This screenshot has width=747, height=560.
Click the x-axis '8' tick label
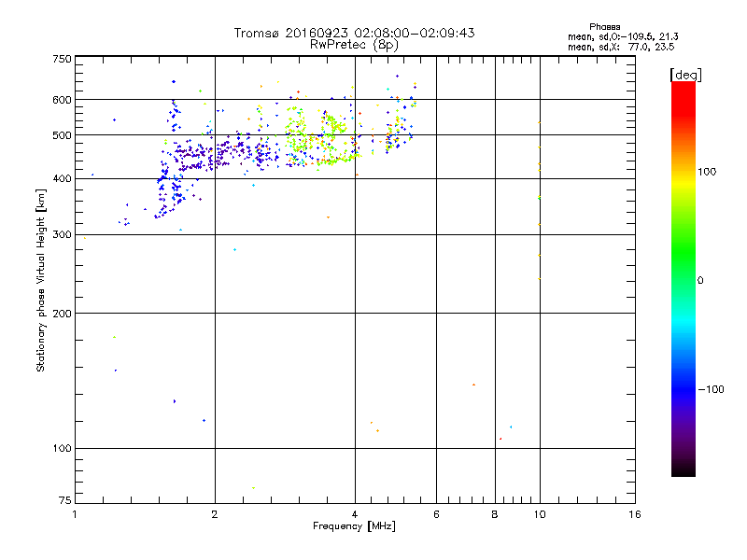(x=495, y=514)
